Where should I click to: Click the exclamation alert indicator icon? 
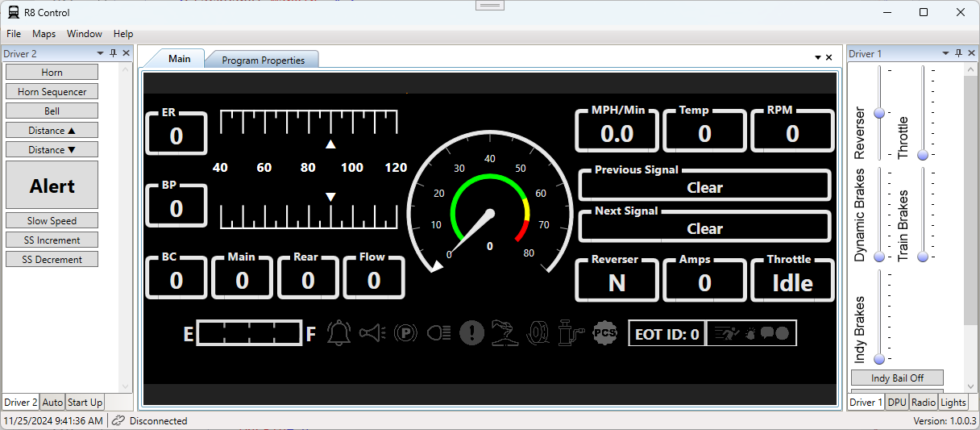(x=471, y=332)
